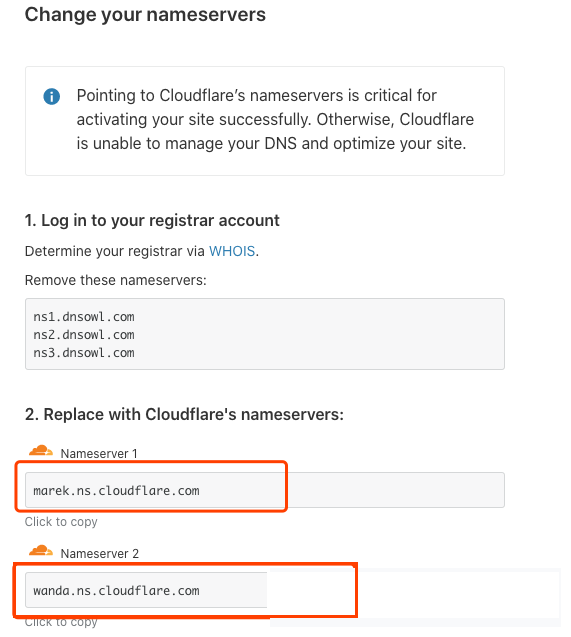Click the 'Determine your registrar via' text
Viewport: 571px width, 637px height.
coord(115,251)
